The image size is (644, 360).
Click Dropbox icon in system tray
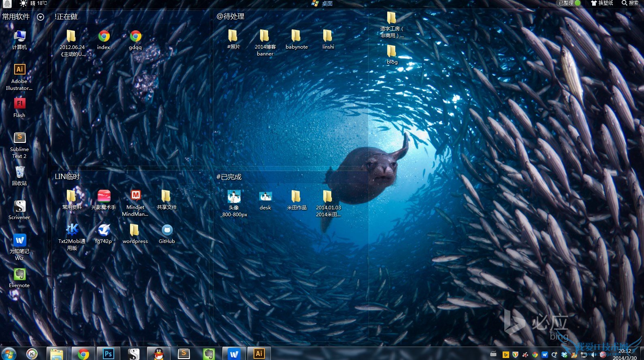click(x=564, y=355)
